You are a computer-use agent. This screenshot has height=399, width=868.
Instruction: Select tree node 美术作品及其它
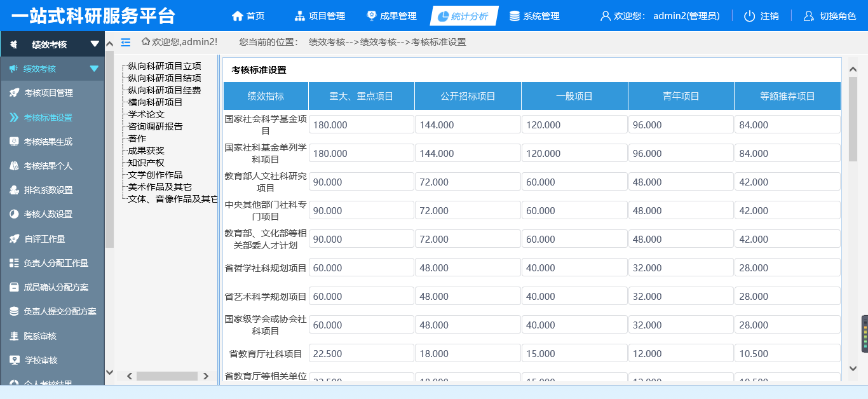point(160,187)
